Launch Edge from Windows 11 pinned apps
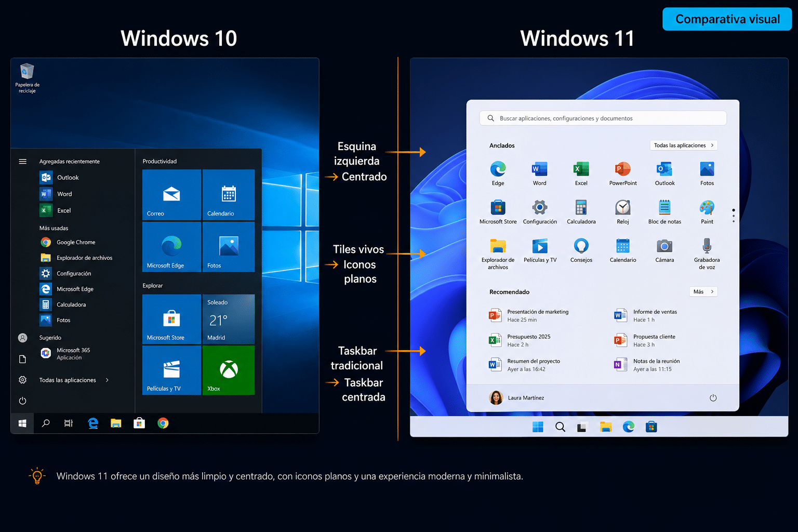 498,173
